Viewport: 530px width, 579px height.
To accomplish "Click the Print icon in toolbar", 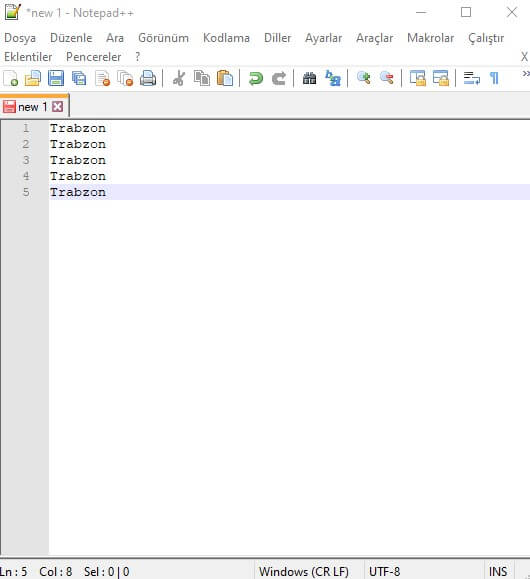I will (148, 79).
